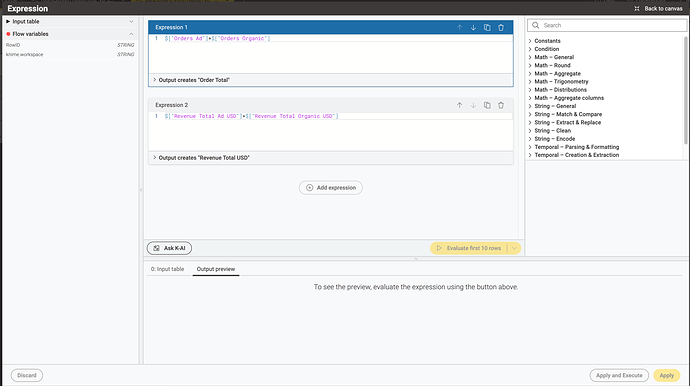The height and width of the screenshot is (386, 690).
Task: Click the left panel collapse handle
Action: pyautogui.click(x=141, y=190)
